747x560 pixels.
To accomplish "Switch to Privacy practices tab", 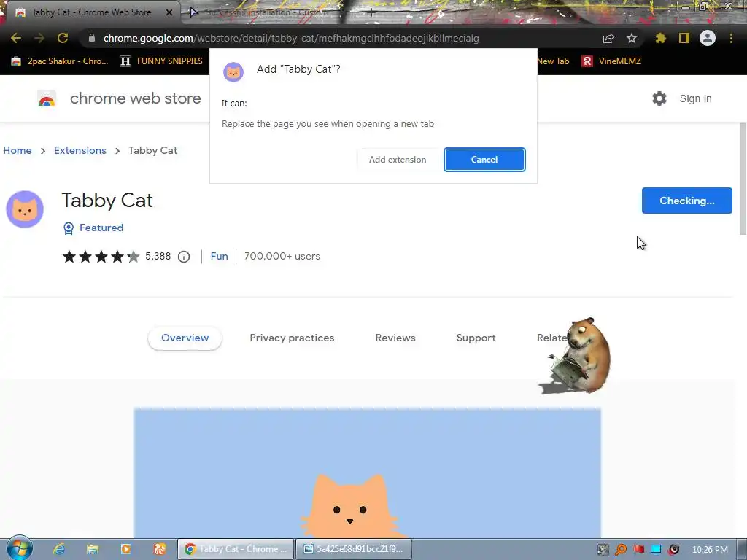I will [x=292, y=338].
